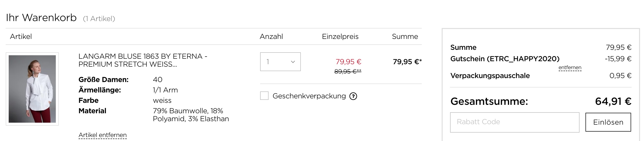Image resolution: width=644 pixels, height=141 pixels.
Task: Click the Artikel column header
Action: pos(21,36)
